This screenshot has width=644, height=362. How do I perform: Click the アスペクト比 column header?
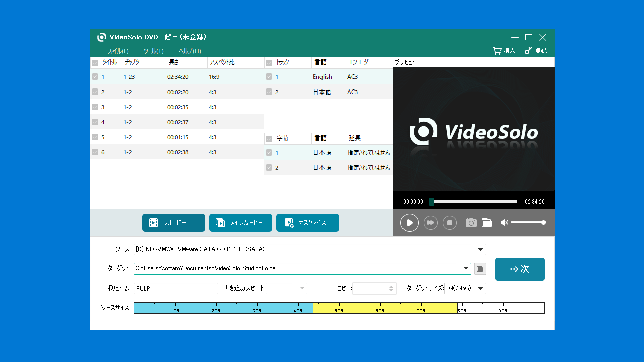pos(222,63)
